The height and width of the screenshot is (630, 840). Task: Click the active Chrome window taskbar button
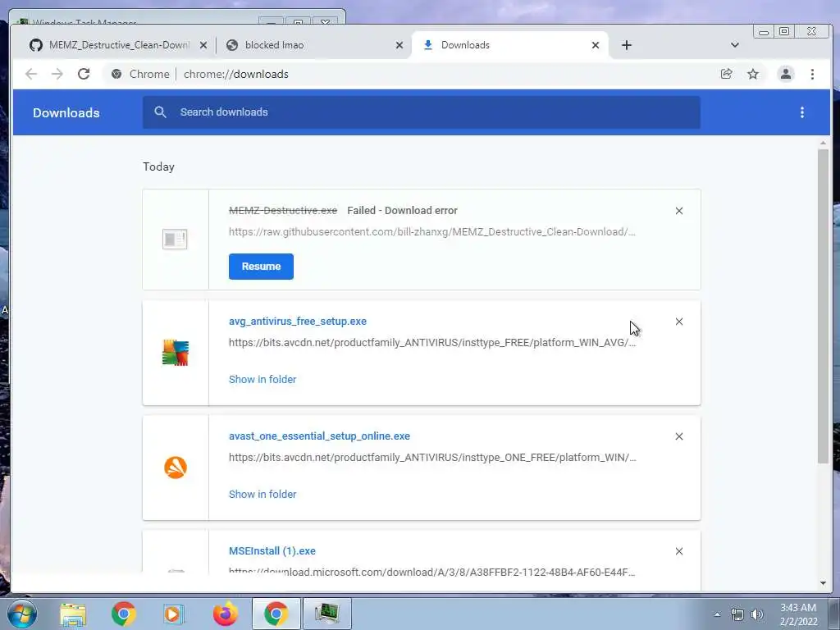(276, 614)
